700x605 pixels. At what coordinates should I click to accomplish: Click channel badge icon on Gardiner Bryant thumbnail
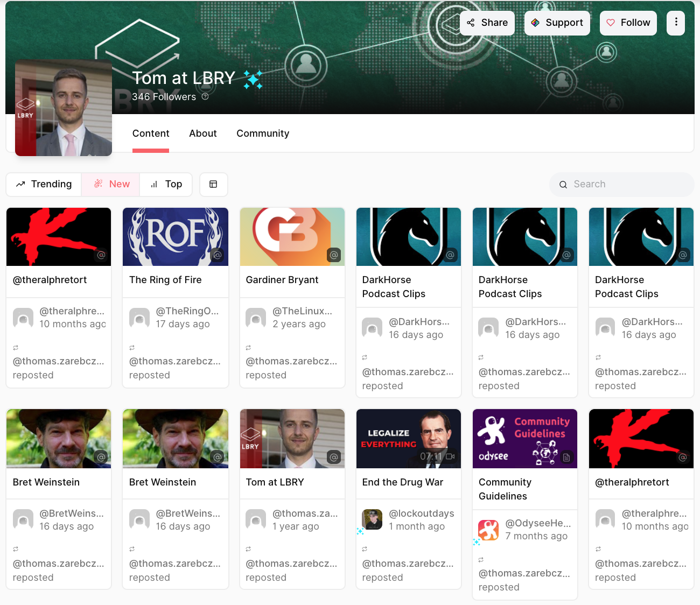coord(334,255)
